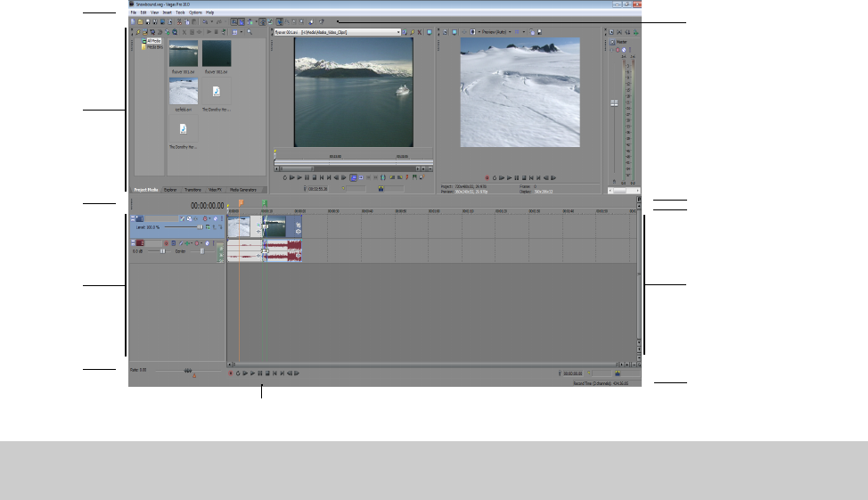
Task: Open the Trimmer media file dropdown
Action: click(x=397, y=31)
